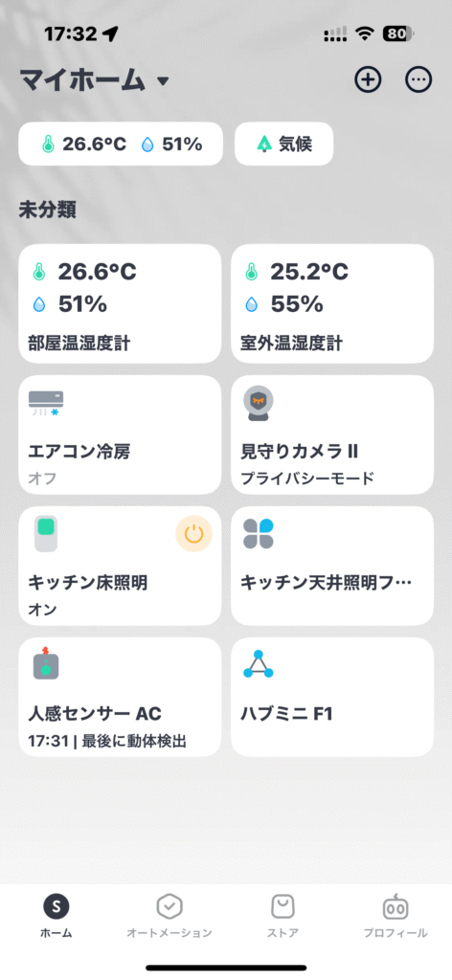Open the 見守りカメラ II camera icon
452x980 pixels.
pyautogui.click(x=259, y=403)
